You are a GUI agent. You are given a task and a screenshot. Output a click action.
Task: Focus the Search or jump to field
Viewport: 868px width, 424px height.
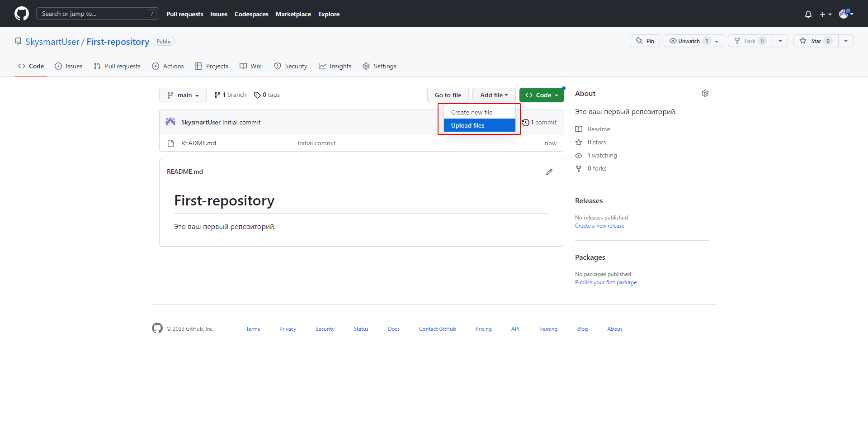[x=97, y=14]
